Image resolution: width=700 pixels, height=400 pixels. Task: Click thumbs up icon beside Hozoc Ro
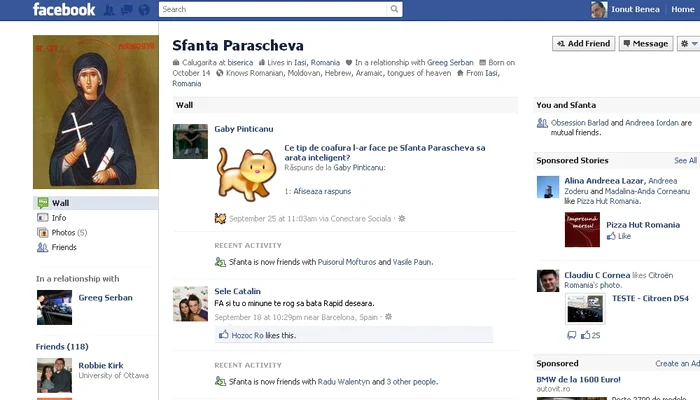coord(224,334)
